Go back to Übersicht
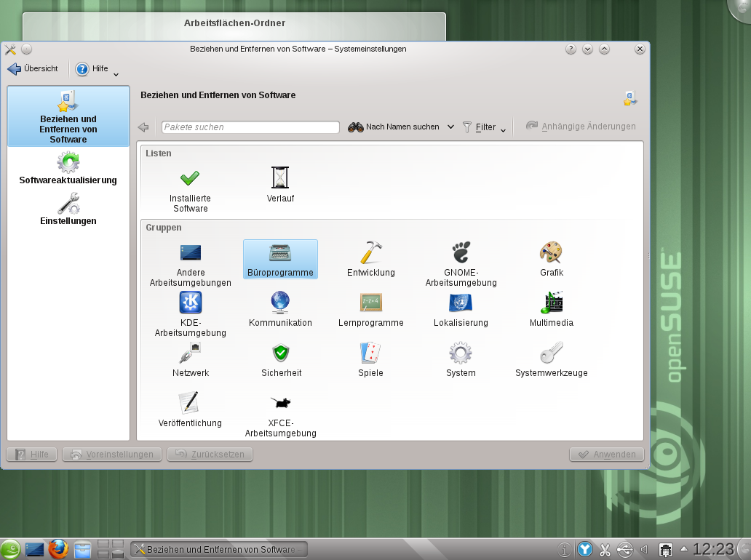The height and width of the screenshot is (560, 751). [33, 69]
